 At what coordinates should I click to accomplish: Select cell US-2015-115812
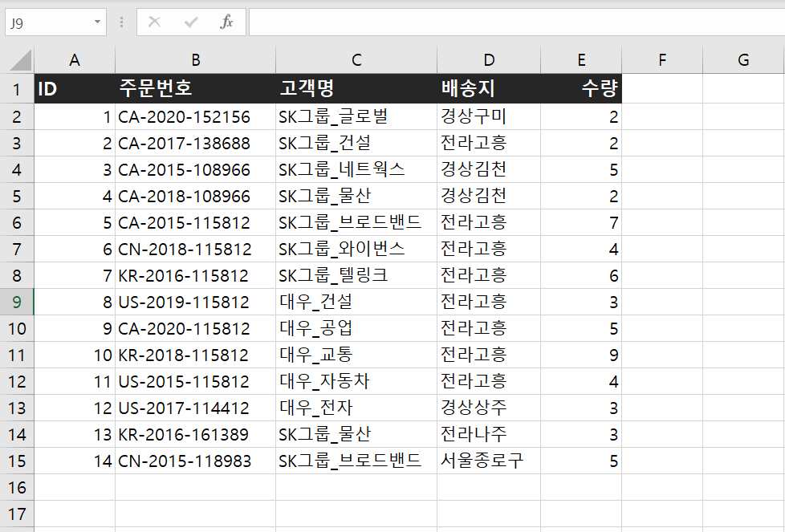click(x=196, y=382)
